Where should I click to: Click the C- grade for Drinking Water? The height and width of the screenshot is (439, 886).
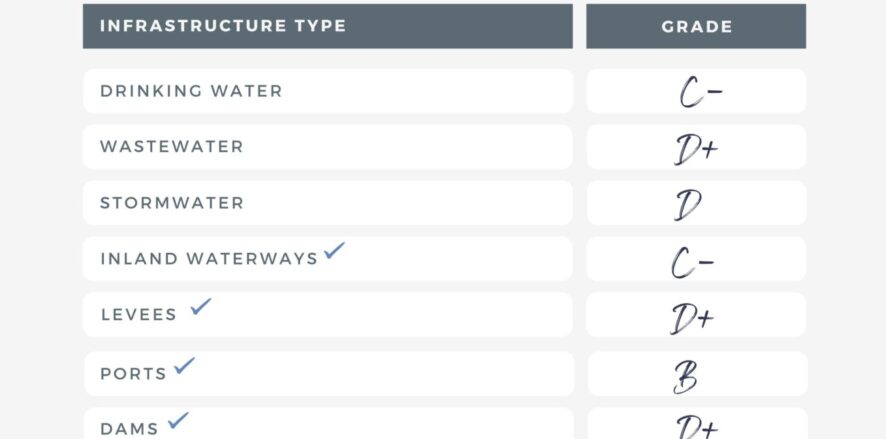click(x=698, y=92)
